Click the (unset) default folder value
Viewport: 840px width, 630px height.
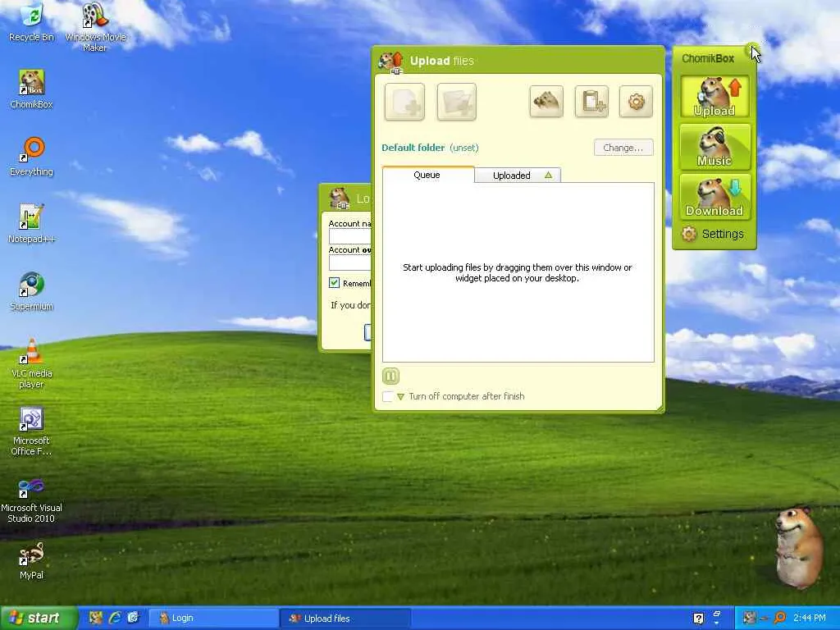click(x=464, y=148)
